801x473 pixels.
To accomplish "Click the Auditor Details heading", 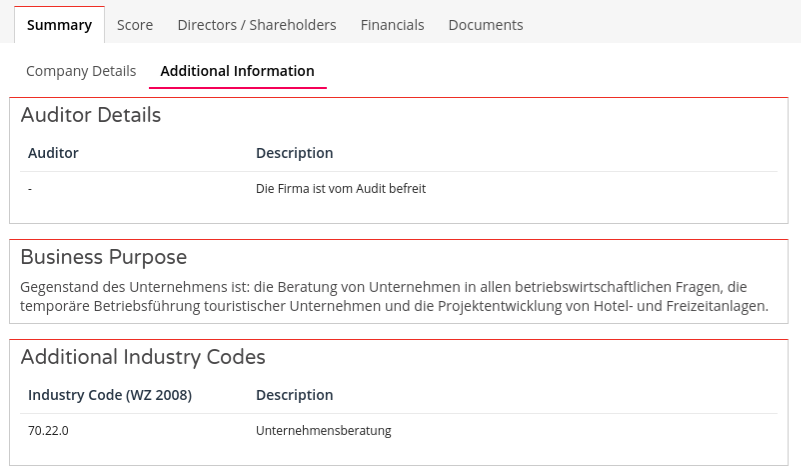I will [91, 115].
